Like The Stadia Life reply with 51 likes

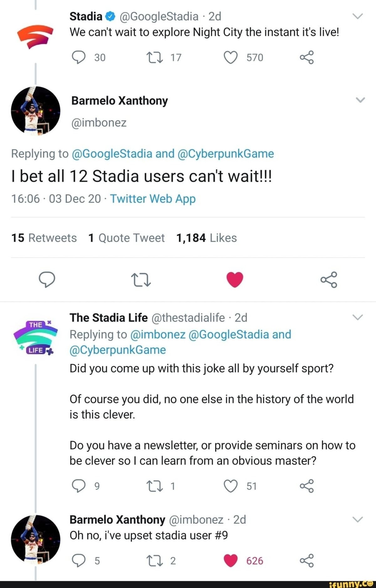231,486
